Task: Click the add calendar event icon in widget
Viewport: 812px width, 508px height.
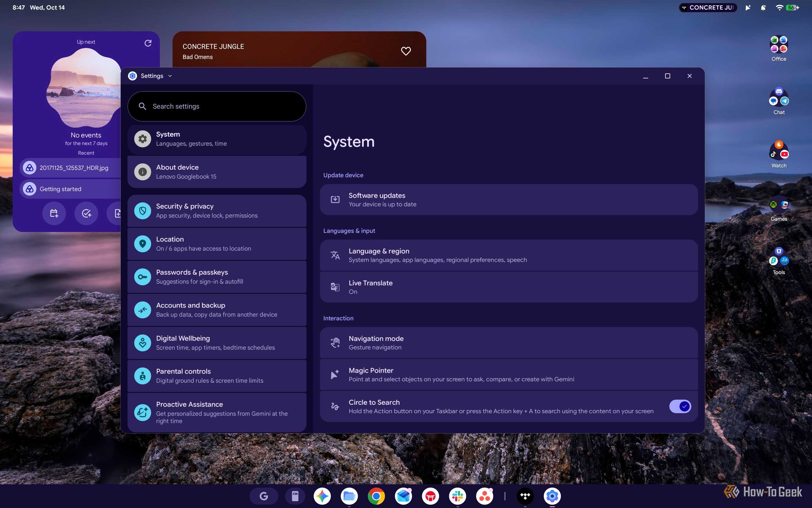Action: [54, 213]
